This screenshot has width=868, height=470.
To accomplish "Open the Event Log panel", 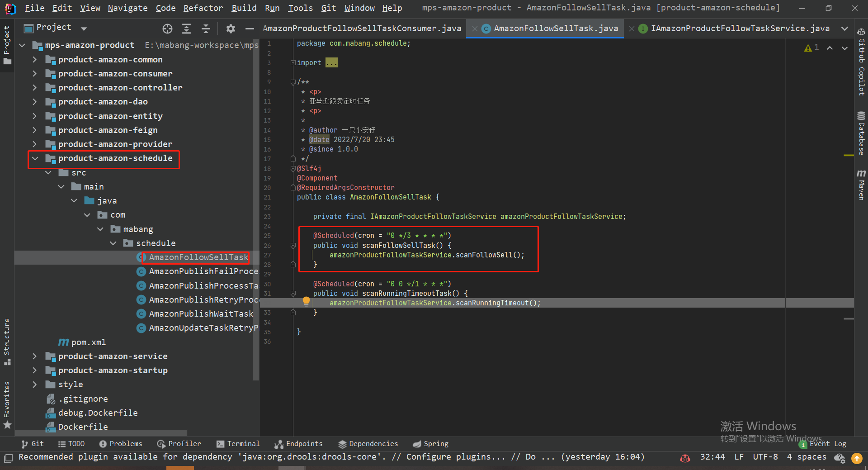I will coord(827,444).
